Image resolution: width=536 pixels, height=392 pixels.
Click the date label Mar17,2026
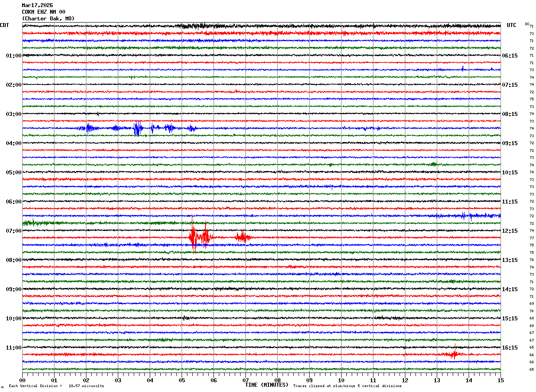coord(37,5)
